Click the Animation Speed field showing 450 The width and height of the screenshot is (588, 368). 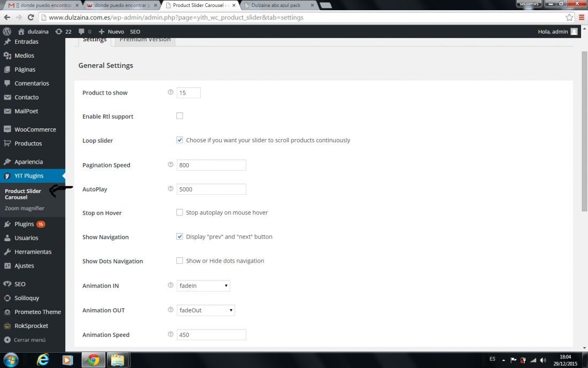212,335
